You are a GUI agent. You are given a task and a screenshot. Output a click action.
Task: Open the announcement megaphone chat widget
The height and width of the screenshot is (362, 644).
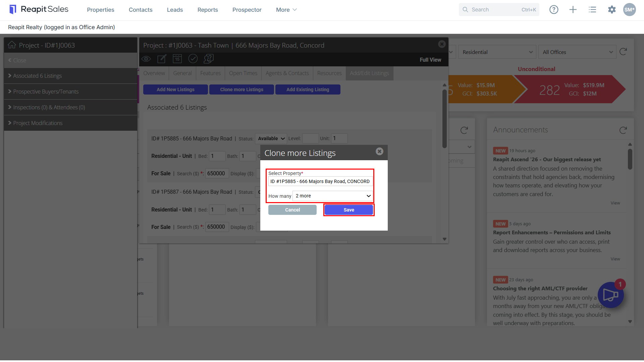(x=610, y=295)
